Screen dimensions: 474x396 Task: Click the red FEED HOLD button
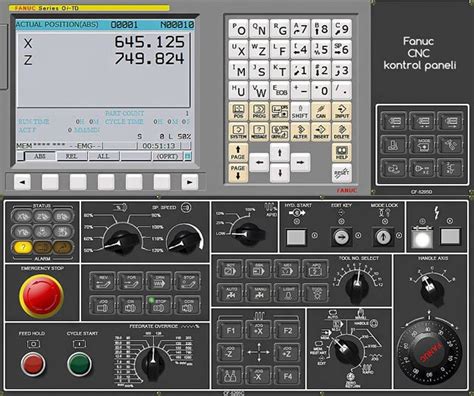[33, 364]
